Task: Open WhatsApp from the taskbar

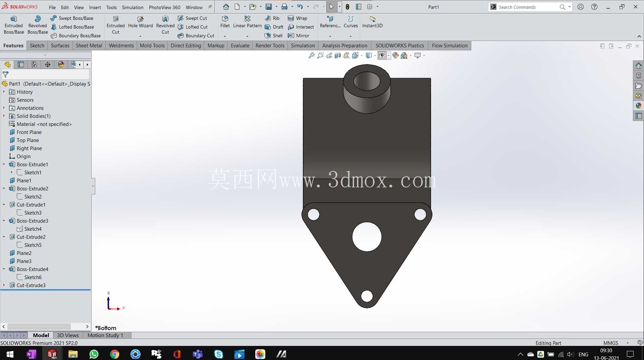Action: 94,354
